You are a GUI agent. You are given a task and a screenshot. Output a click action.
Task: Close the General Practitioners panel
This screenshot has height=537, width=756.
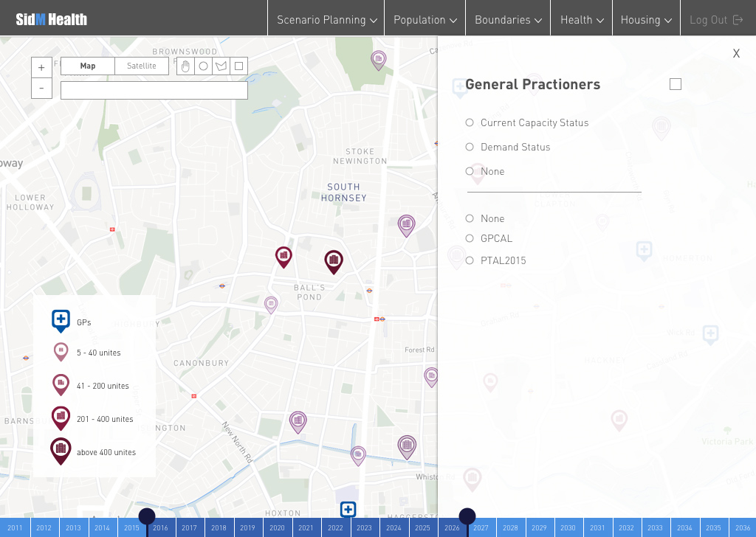click(736, 54)
